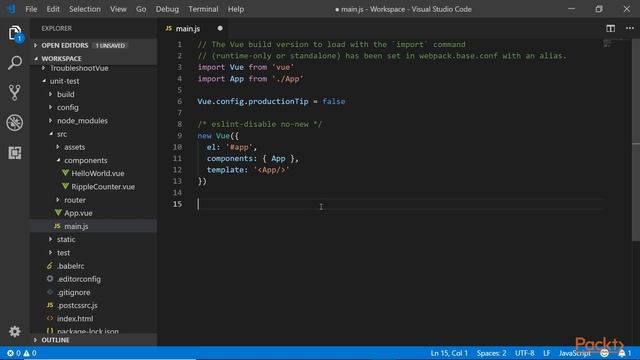Click the .editorconfig gear file icon

50,279
